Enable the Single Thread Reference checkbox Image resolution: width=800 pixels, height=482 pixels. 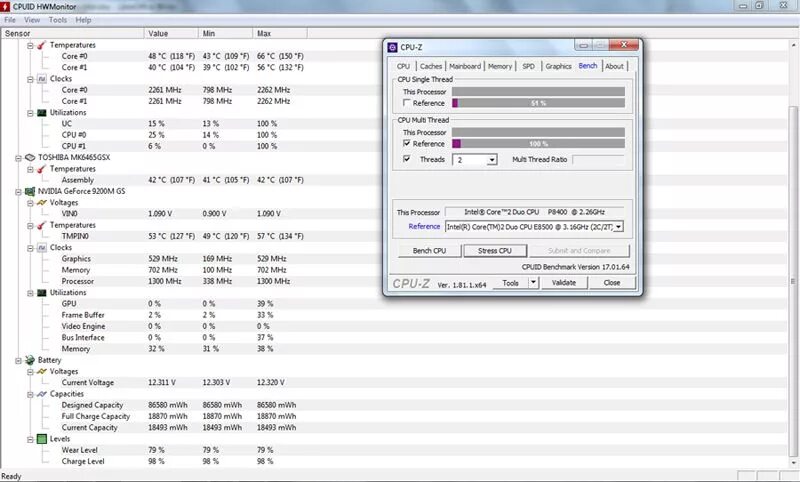pyautogui.click(x=407, y=103)
